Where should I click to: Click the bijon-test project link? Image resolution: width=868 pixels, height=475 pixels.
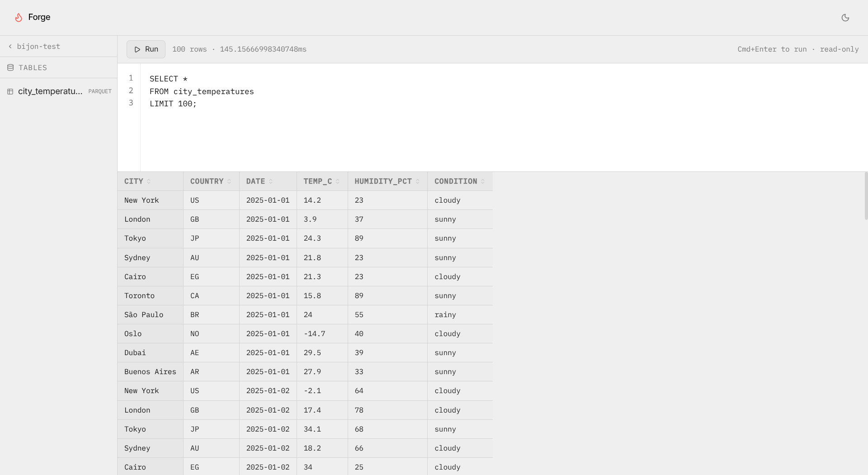click(x=38, y=47)
